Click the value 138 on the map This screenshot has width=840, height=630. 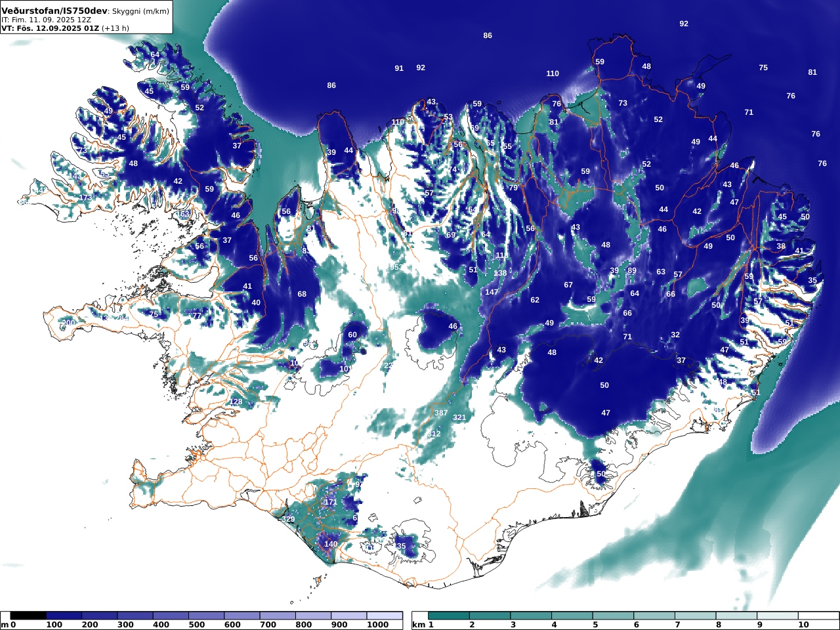tap(500, 273)
